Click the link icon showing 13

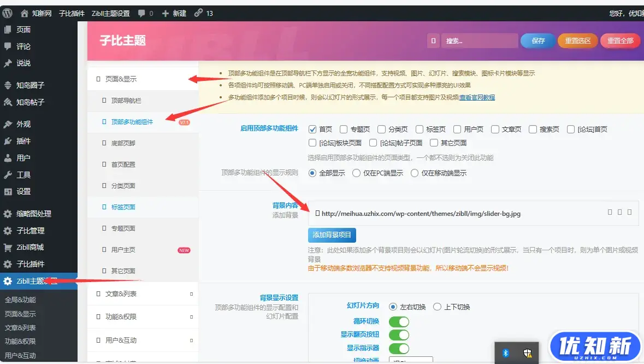pos(198,13)
